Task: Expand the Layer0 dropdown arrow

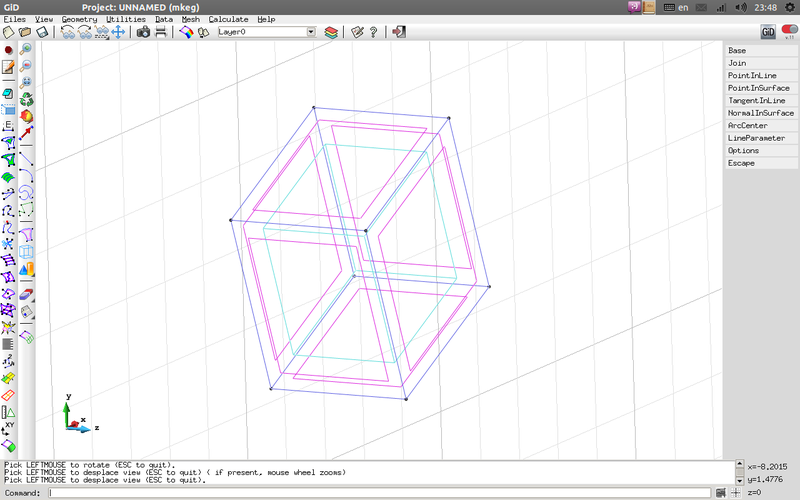Action: point(311,32)
